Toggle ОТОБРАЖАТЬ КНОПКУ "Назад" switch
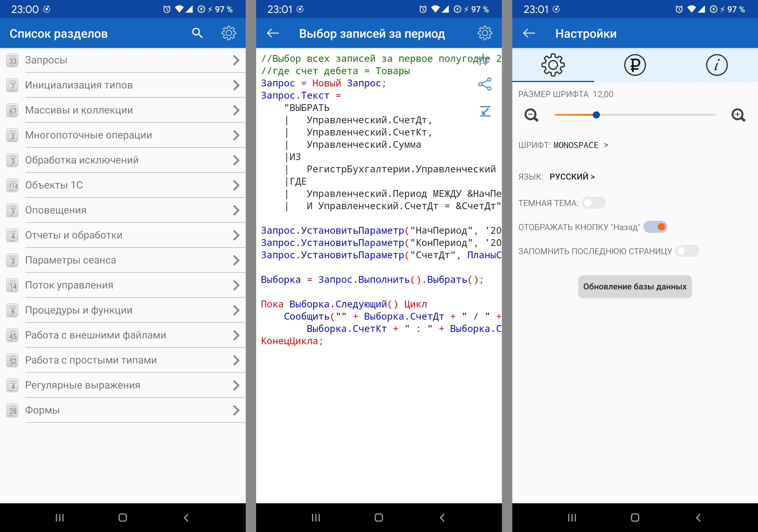 coord(655,227)
